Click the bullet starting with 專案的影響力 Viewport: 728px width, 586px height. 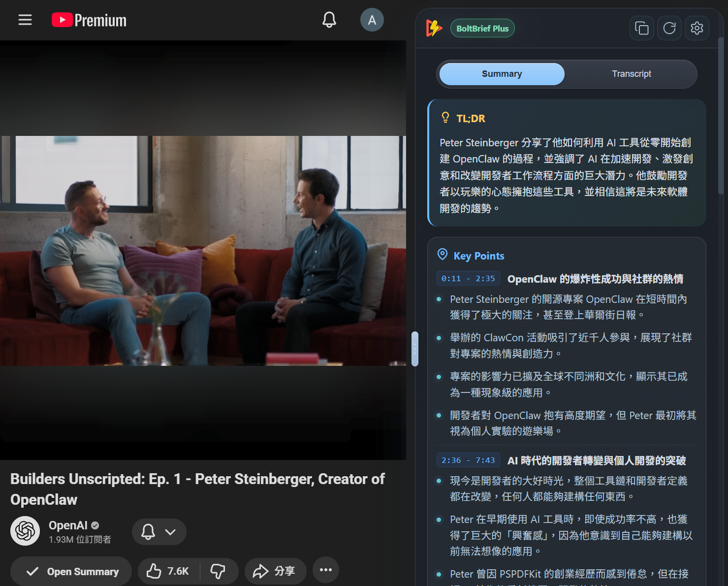pos(569,385)
